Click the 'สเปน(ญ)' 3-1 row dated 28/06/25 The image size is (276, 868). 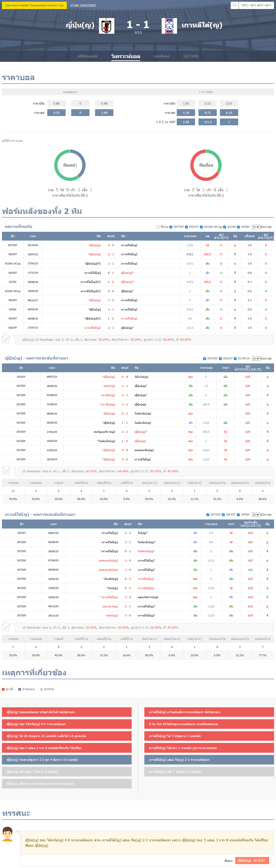point(138,386)
